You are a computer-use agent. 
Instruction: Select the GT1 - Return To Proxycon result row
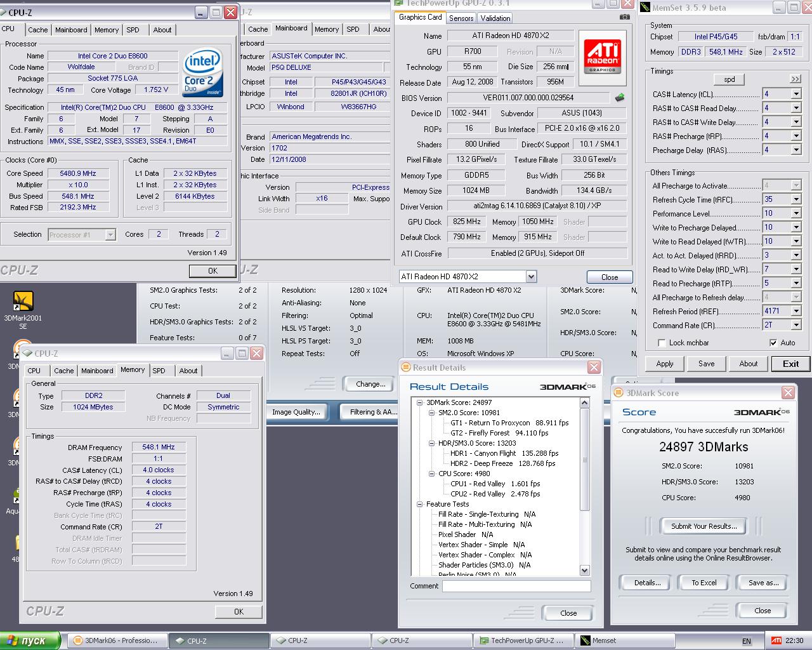click(509, 423)
